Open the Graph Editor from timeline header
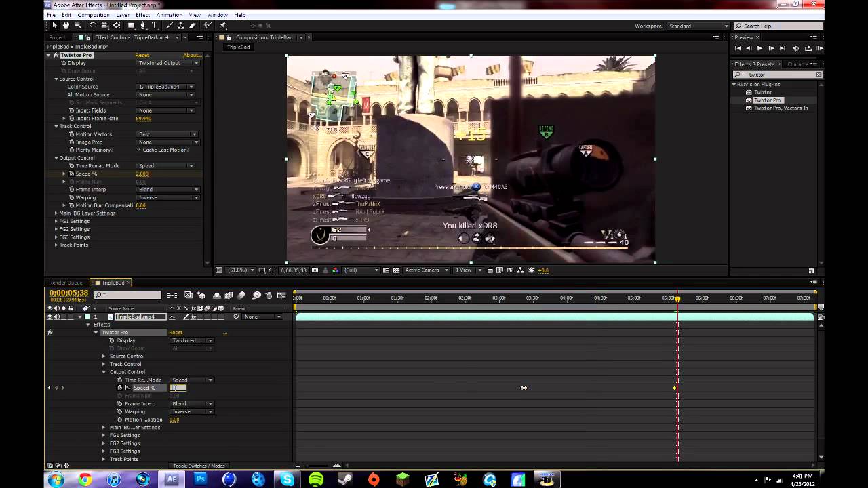 (x=281, y=296)
